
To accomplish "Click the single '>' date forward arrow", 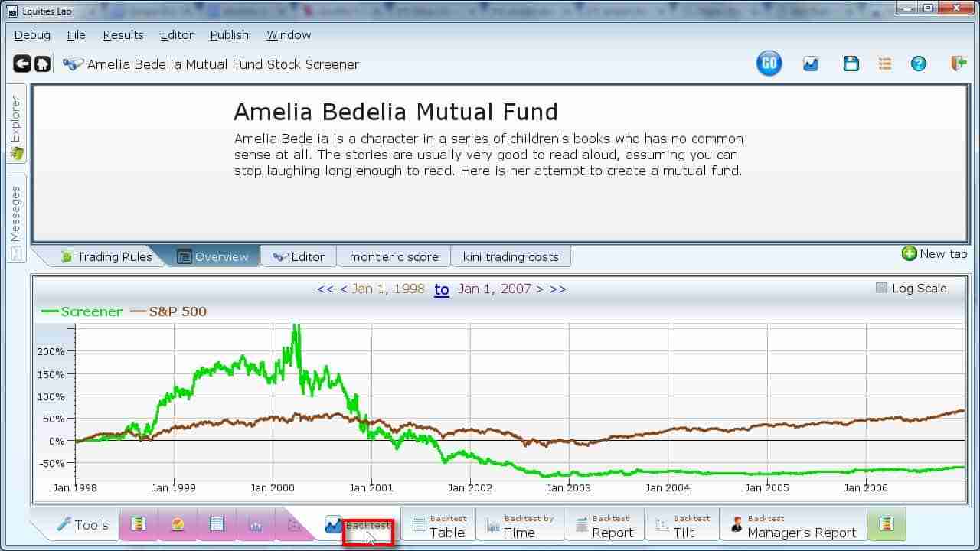I will pyautogui.click(x=540, y=289).
